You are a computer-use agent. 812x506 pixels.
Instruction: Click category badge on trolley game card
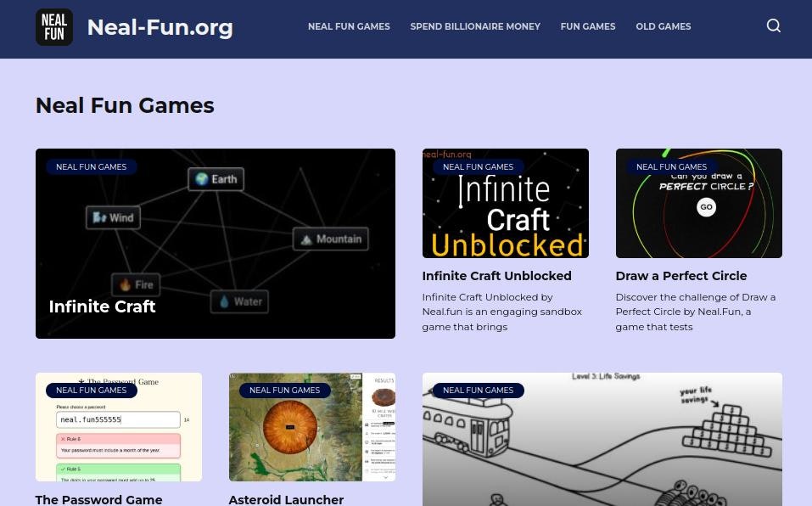(x=478, y=390)
